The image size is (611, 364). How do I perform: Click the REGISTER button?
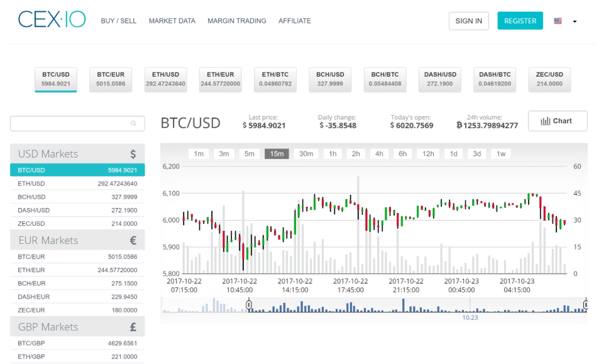[x=520, y=20]
